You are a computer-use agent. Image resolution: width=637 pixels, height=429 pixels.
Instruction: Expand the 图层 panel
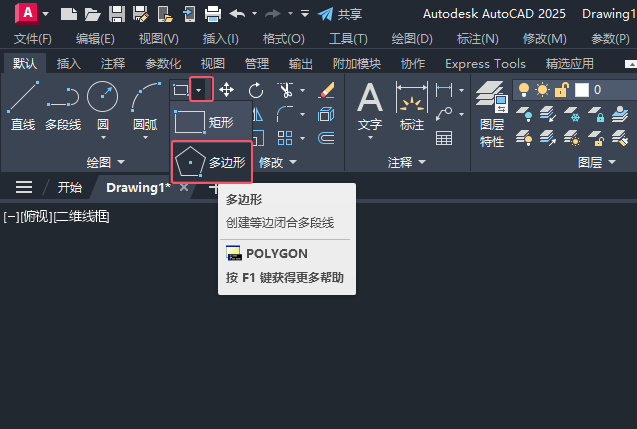click(x=597, y=162)
